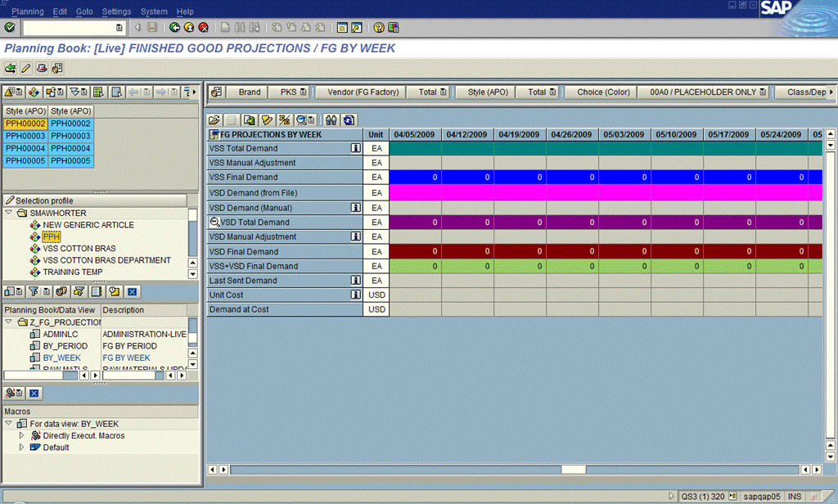Open the Edit menu

(60, 11)
